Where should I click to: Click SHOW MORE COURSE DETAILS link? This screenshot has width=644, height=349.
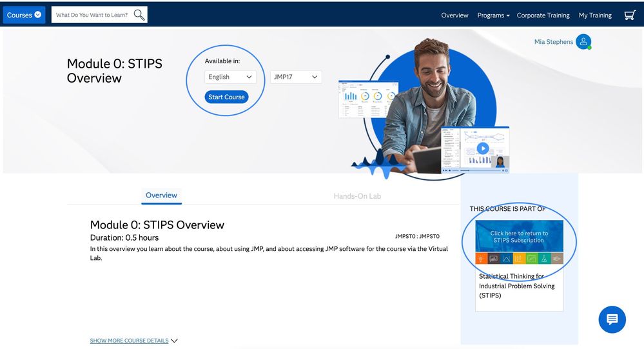click(x=129, y=341)
